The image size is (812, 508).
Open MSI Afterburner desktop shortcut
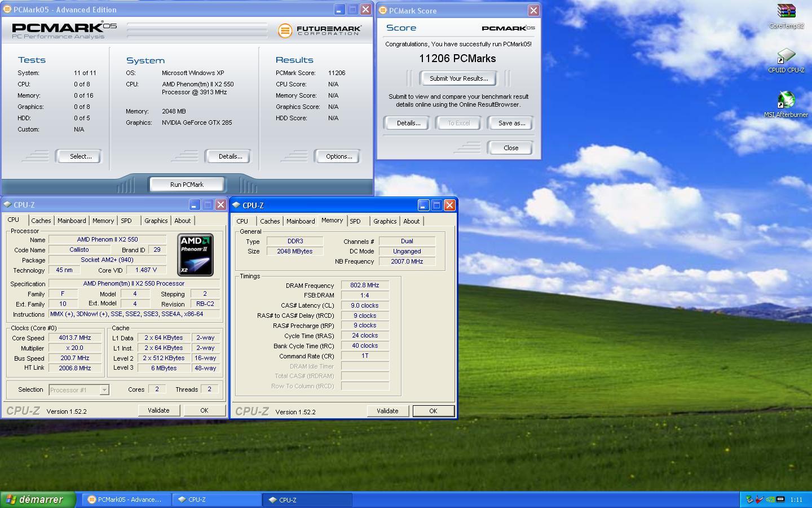coord(786,104)
